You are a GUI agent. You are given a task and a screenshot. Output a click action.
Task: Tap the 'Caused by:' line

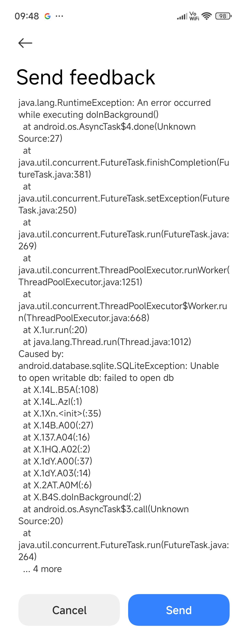41,354
